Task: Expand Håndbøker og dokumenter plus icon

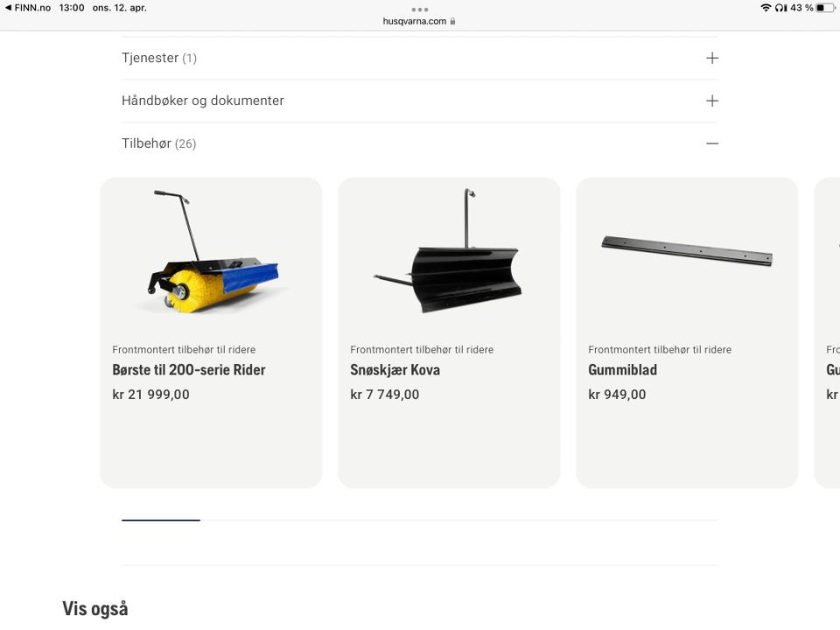Action: point(712,101)
